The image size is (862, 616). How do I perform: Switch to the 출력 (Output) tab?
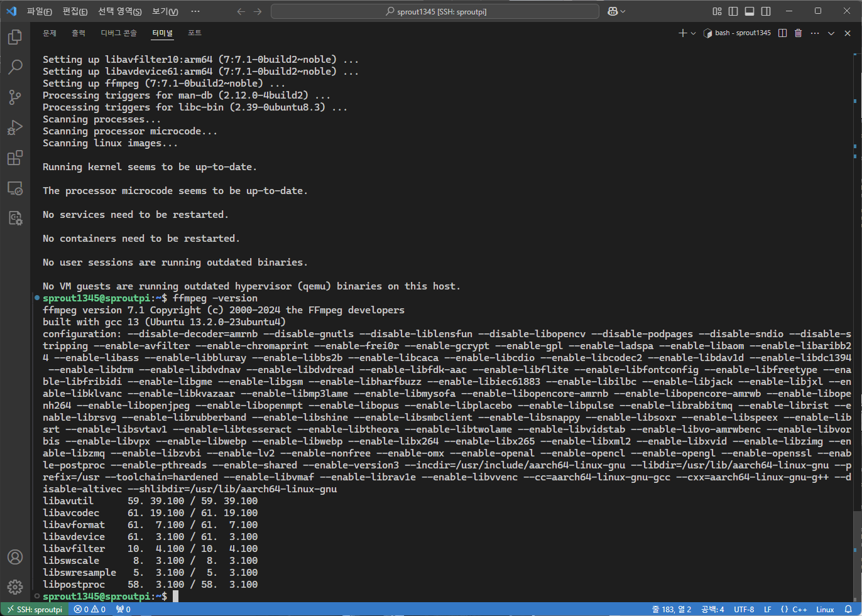click(79, 33)
